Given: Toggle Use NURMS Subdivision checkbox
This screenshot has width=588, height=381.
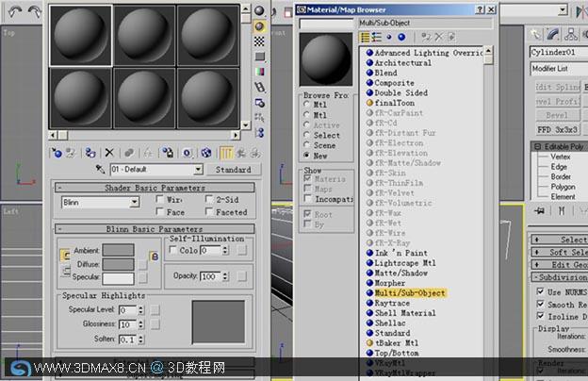Looking at the screenshot, I should pyautogui.click(x=540, y=291).
